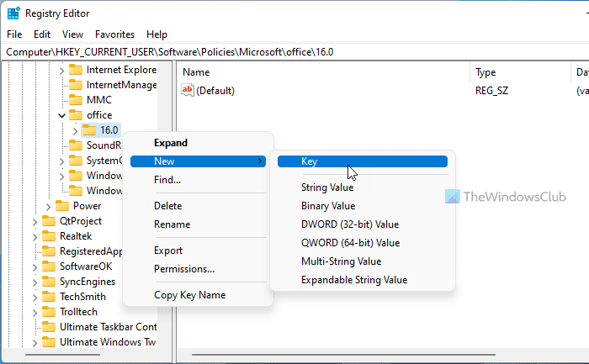
Task: Click the 16.0 folder icon
Action: (x=89, y=129)
